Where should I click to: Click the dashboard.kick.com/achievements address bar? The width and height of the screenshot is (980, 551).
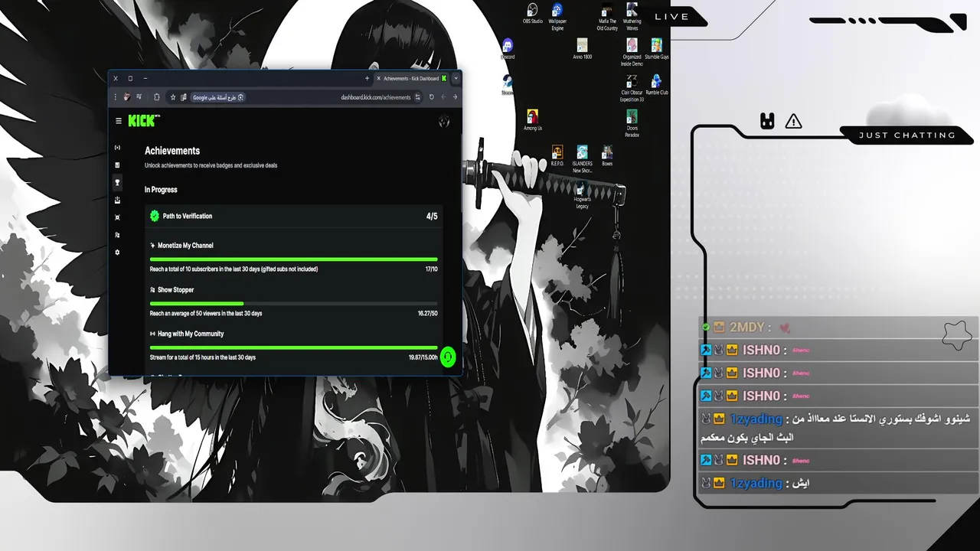tap(375, 97)
